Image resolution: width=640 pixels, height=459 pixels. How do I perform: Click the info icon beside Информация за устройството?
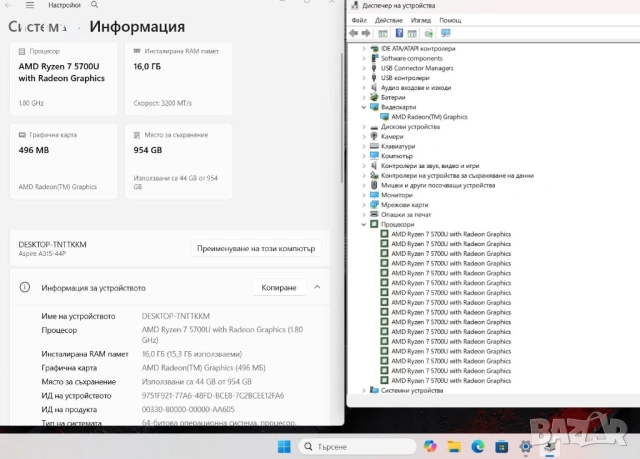click(25, 287)
